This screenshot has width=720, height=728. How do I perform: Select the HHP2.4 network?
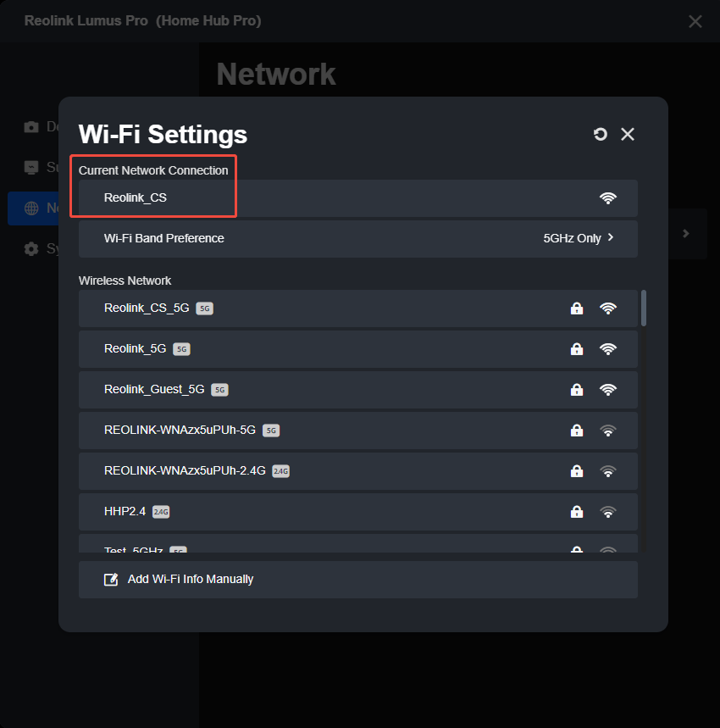[x=358, y=512]
